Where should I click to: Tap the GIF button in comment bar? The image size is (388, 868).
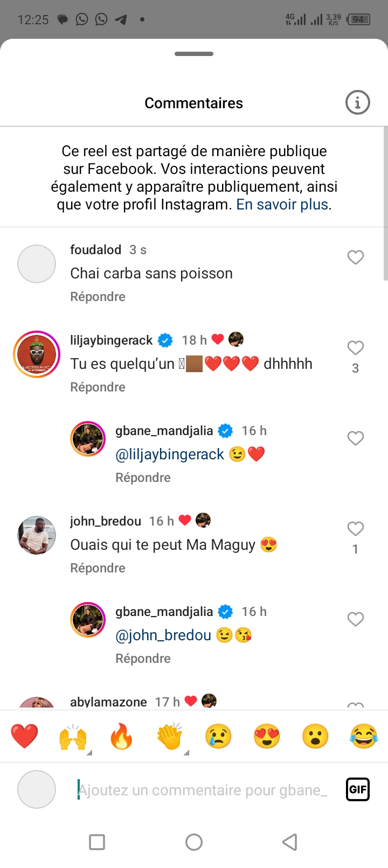pyautogui.click(x=357, y=790)
